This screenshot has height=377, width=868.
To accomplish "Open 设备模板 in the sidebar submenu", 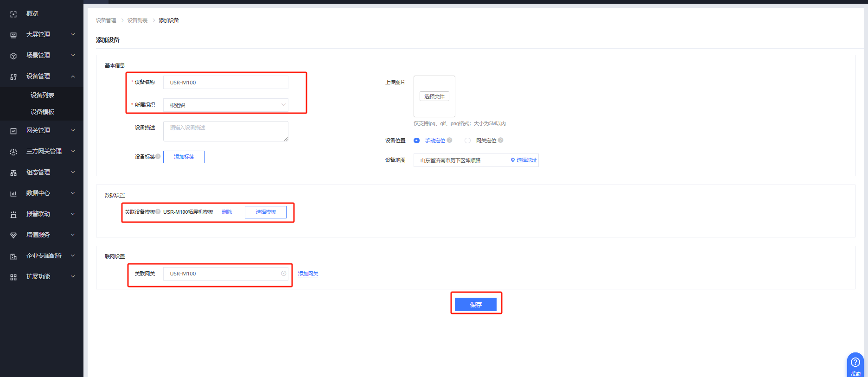I will (x=42, y=112).
